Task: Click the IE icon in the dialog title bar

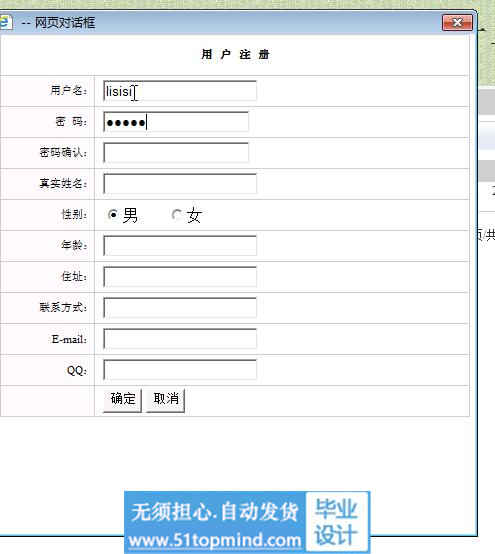Action: [5, 22]
